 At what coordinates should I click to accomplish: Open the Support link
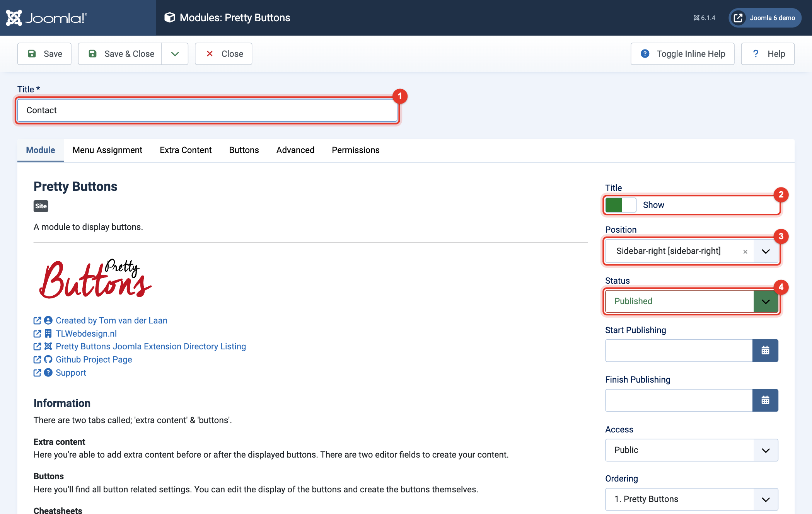(x=71, y=373)
